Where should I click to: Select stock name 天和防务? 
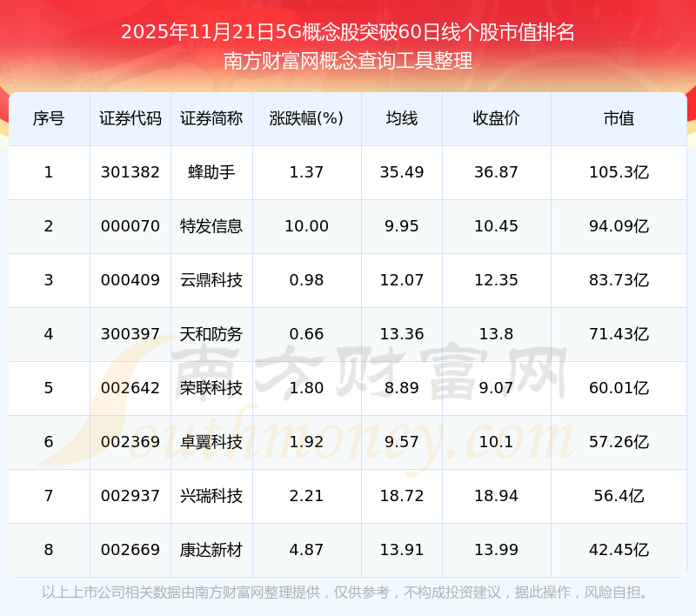click(211, 334)
